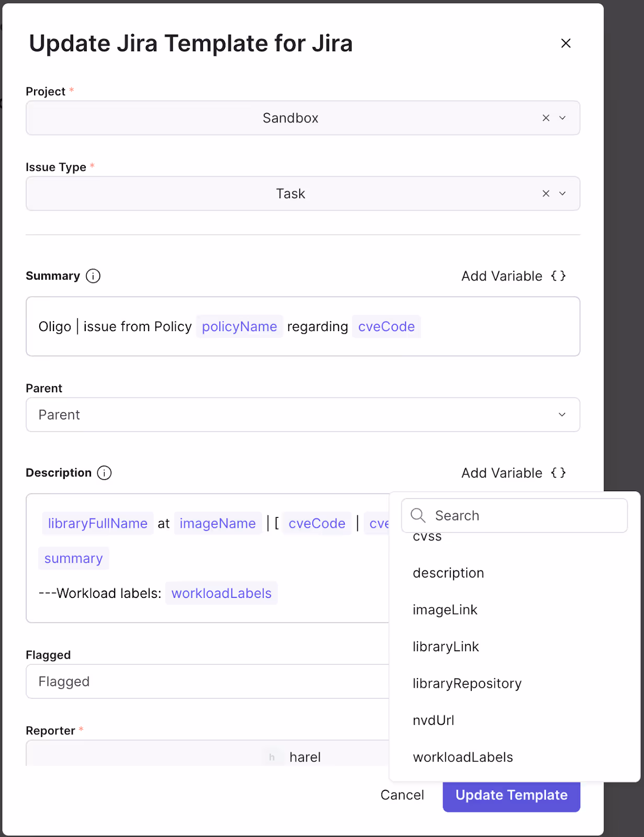
Task: Cancel the template update
Action: click(x=402, y=795)
